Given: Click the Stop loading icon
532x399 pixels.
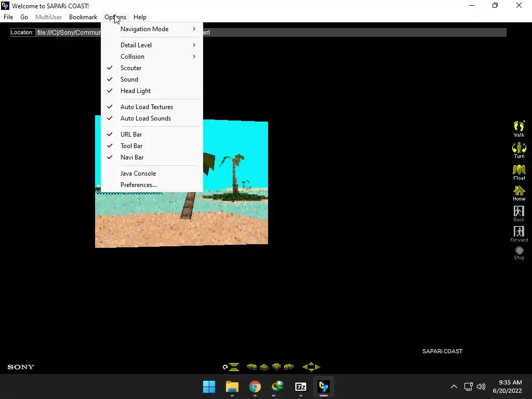Looking at the screenshot, I should (519, 253).
